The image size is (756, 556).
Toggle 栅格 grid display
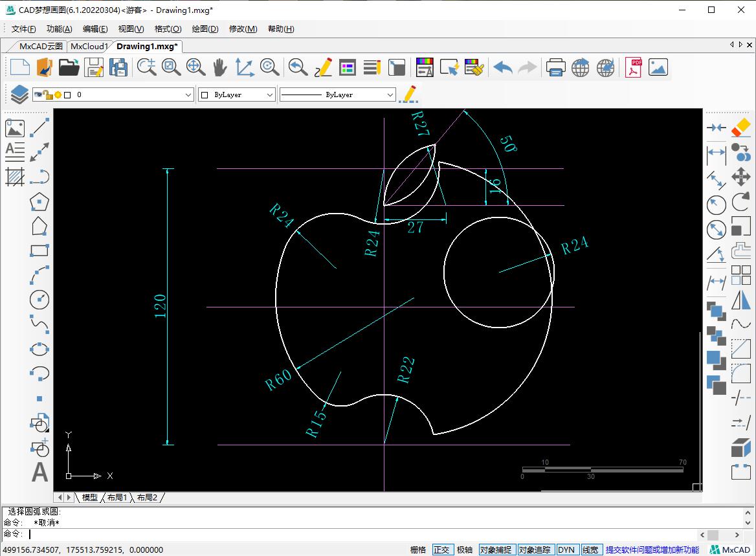click(x=418, y=550)
